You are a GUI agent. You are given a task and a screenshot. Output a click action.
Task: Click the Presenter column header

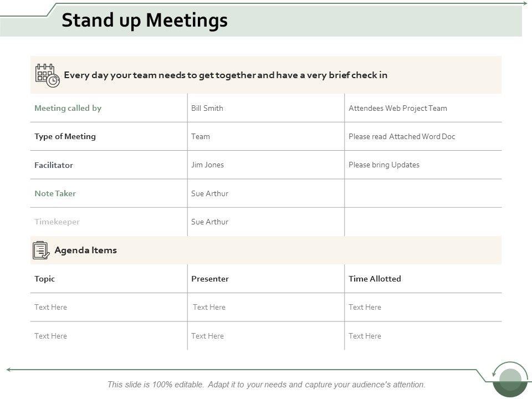click(x=209, y=279)
